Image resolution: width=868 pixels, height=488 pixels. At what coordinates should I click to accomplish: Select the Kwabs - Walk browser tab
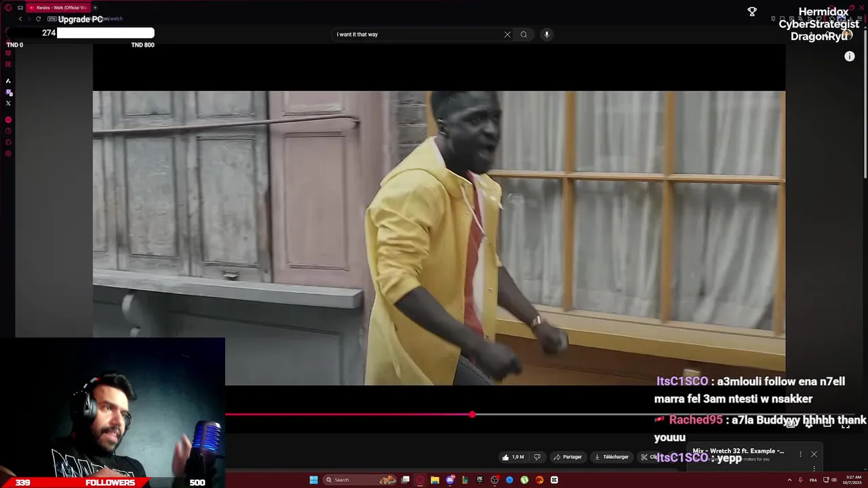click(x=58, y=7)
